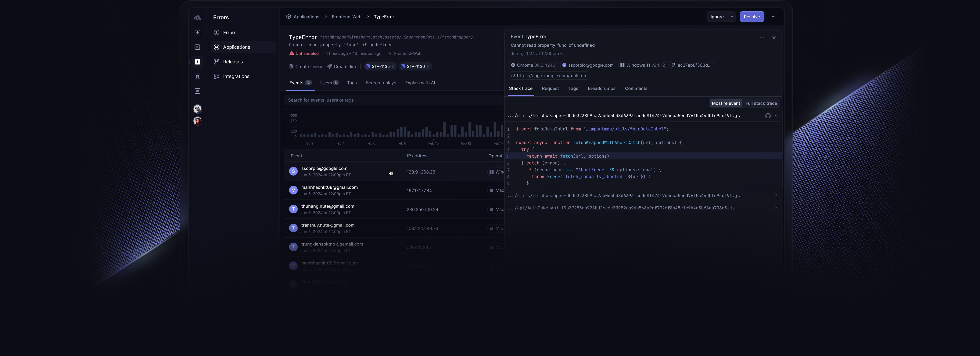Screen dimensions: 980x356
Task: Click the first user avatar in left rail
Action: 197,109
